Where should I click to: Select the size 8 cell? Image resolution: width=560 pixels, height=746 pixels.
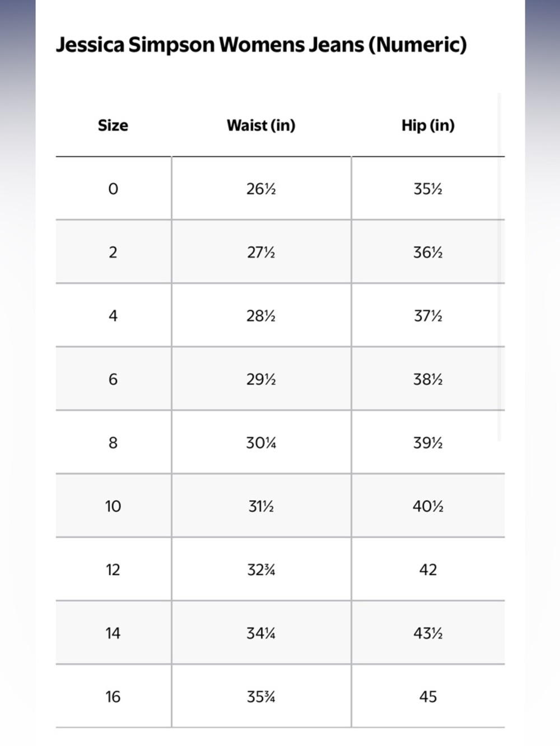coord(113,442)
